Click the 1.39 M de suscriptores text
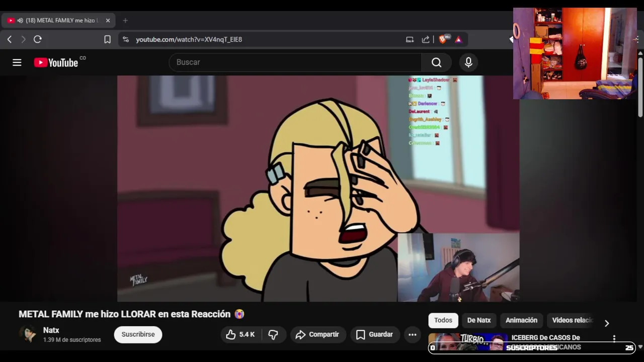This screenshot has height=362, width=644. click(72, 340)
